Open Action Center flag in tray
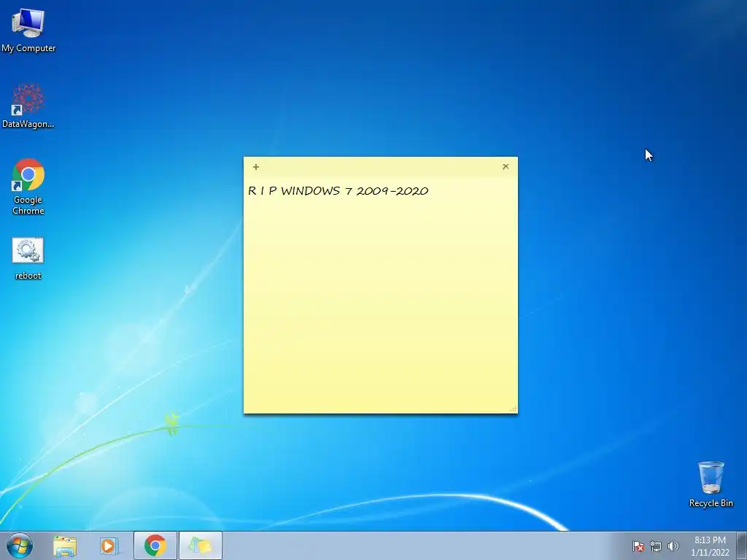 pos(638,546)
